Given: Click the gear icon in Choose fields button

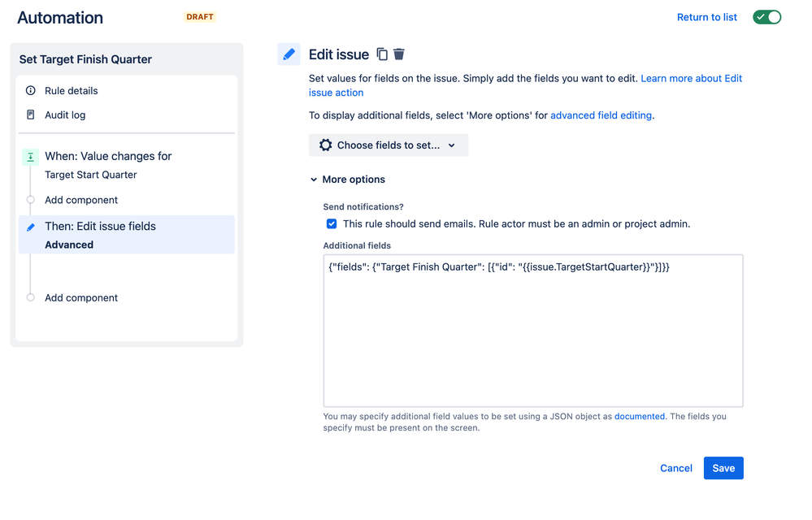Looking at the screenshot, I should coord(325,145).
